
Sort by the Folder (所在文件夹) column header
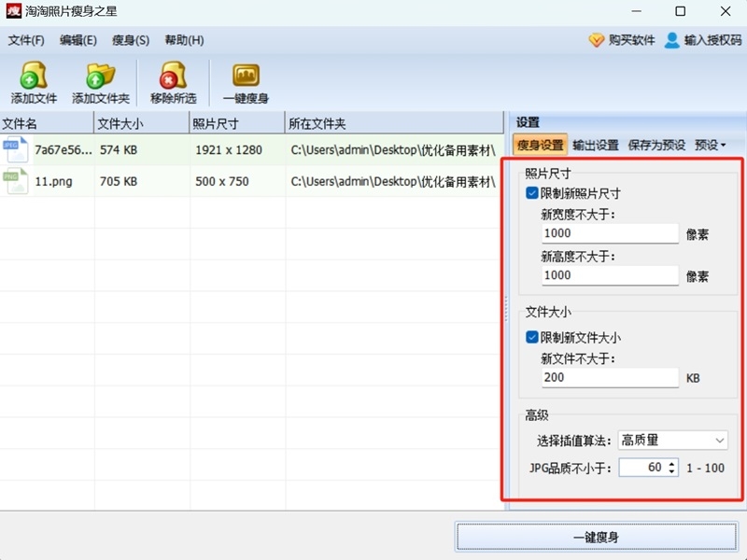coord(394,124)
